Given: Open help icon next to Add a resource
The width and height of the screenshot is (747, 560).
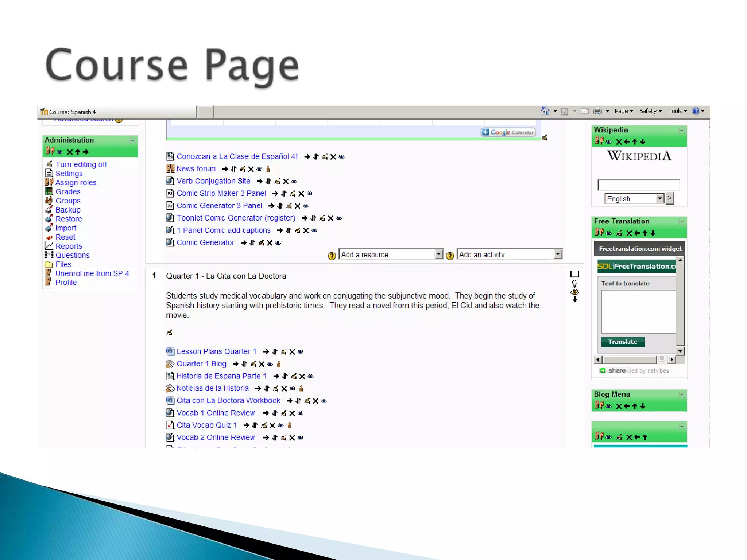Looking at the screenshot, I should click(x=332, y=256).
